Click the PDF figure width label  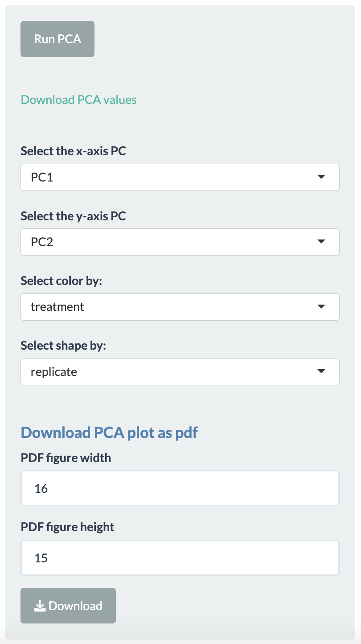(66, 458)
